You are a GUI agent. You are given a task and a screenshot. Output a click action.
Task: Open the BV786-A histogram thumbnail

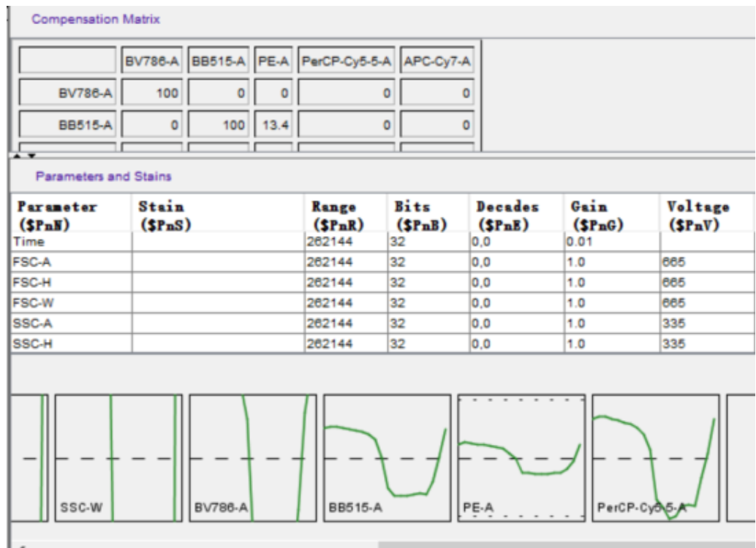253,458
